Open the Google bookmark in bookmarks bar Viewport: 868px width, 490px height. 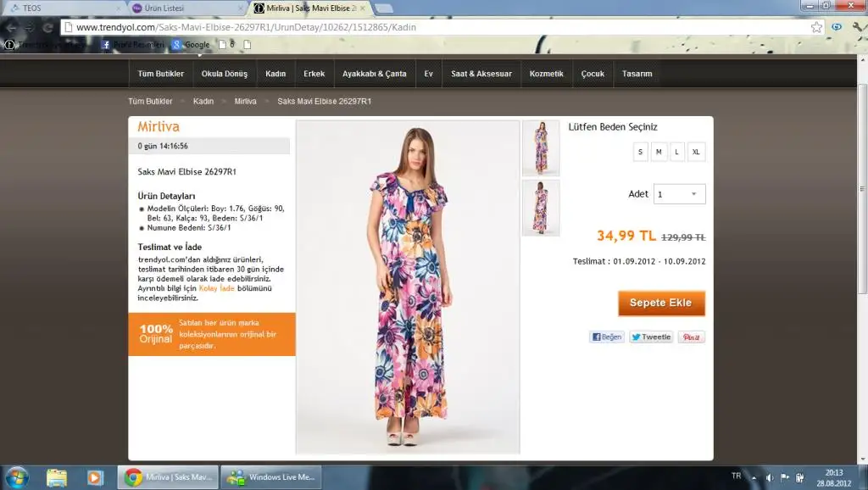(192, 44)
